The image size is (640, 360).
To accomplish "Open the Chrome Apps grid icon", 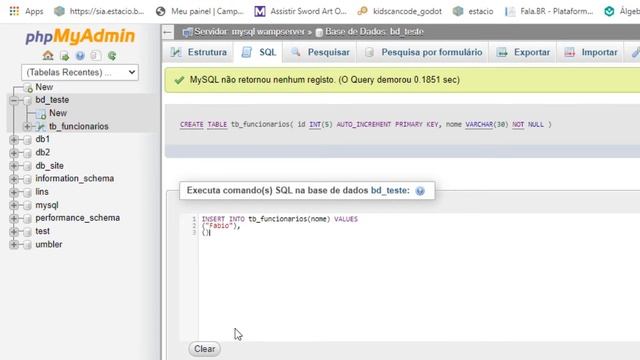I will (14, 11).
